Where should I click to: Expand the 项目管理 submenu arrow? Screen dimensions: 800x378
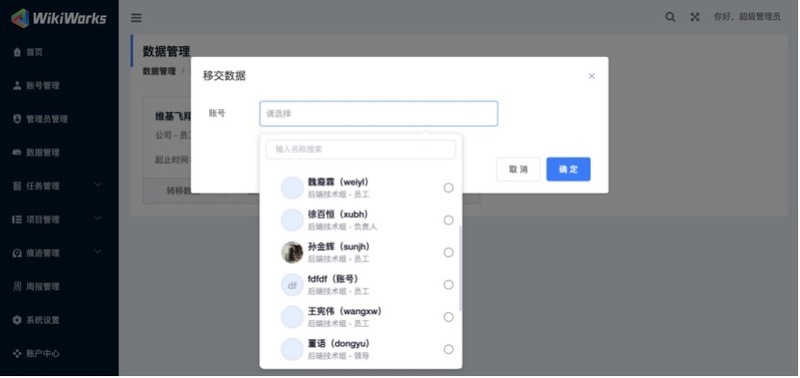[x=98, y=218]
